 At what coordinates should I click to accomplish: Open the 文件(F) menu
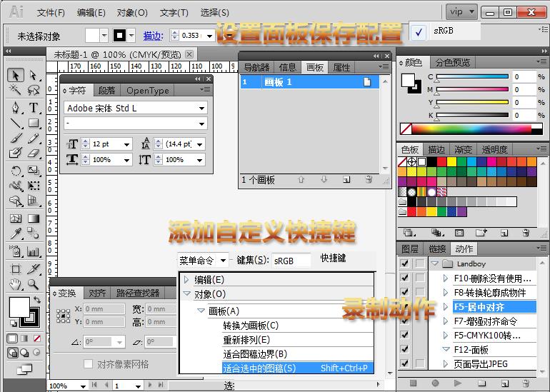[51, 13]
